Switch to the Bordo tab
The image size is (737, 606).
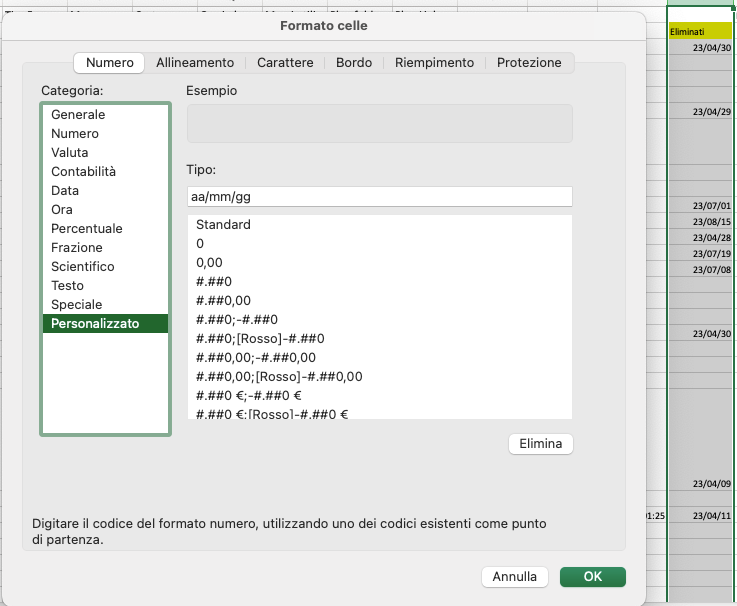click(x=353, y=63)
